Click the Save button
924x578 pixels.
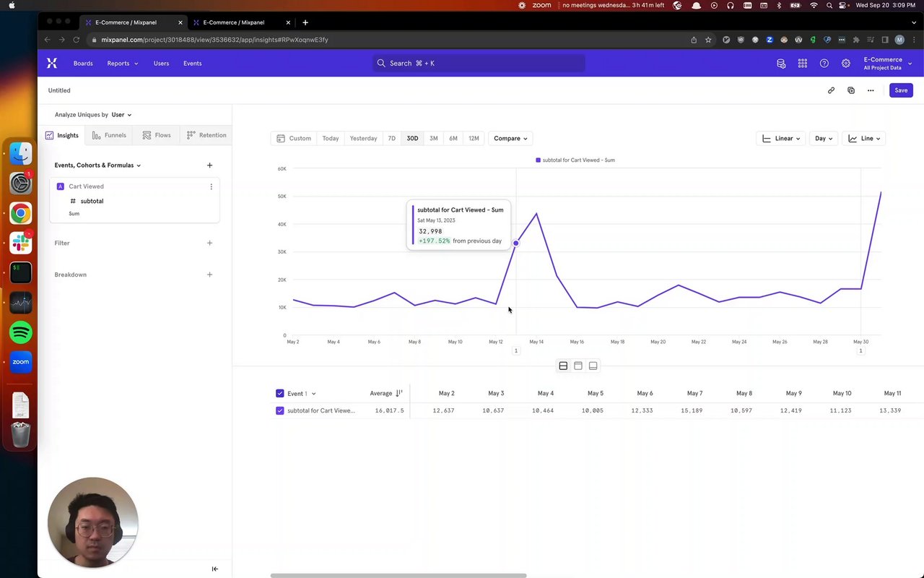click(x=901, y=90)
